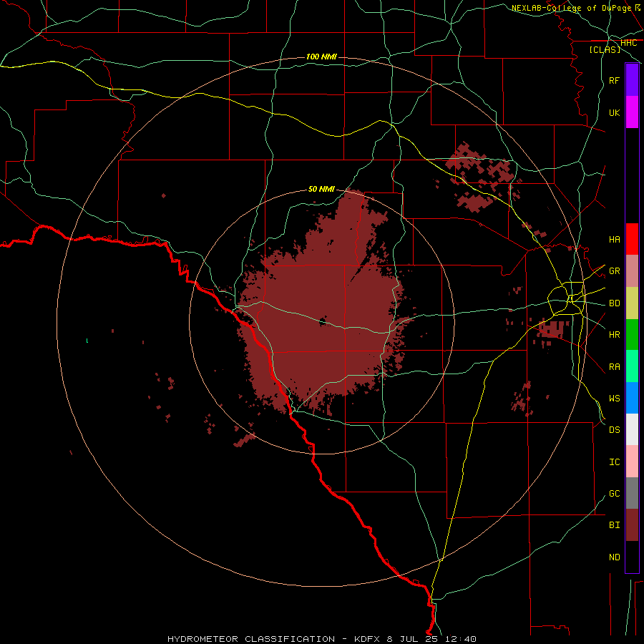644x644 pixels.
Task: Click the '100 NMI' range ring label
Action: [321, 57]
